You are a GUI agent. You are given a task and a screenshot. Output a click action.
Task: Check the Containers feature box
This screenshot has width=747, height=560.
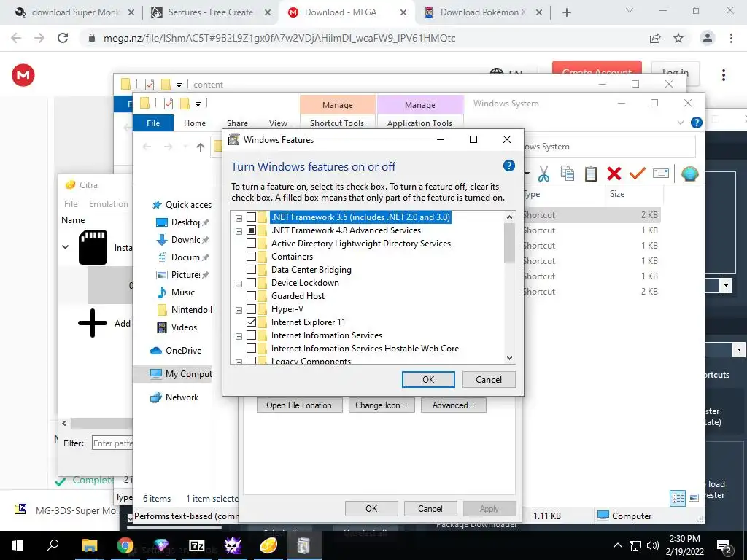[251, 257]
